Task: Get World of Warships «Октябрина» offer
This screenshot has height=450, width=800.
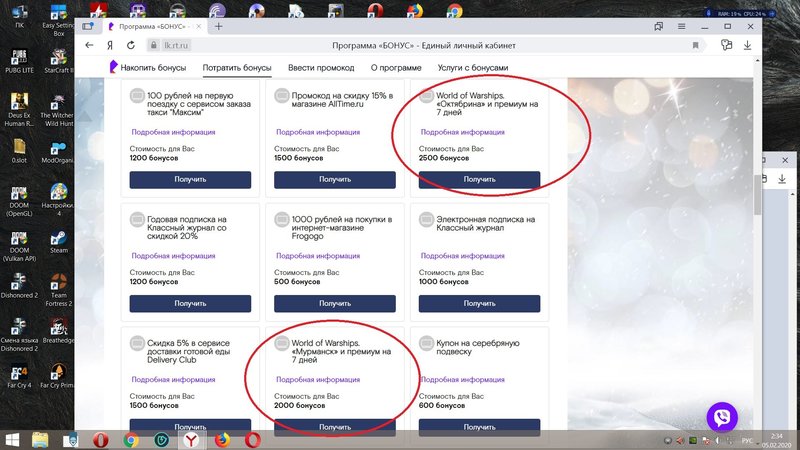Action: click(480, 180)
